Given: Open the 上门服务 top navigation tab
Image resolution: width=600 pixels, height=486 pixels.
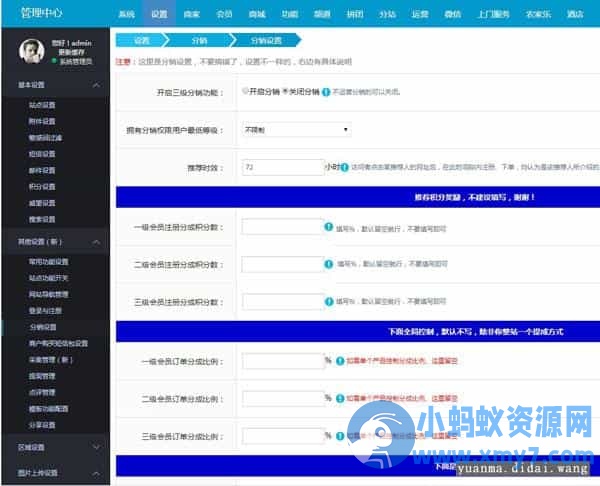Looking at the screenshot, I should coord(493,14).
